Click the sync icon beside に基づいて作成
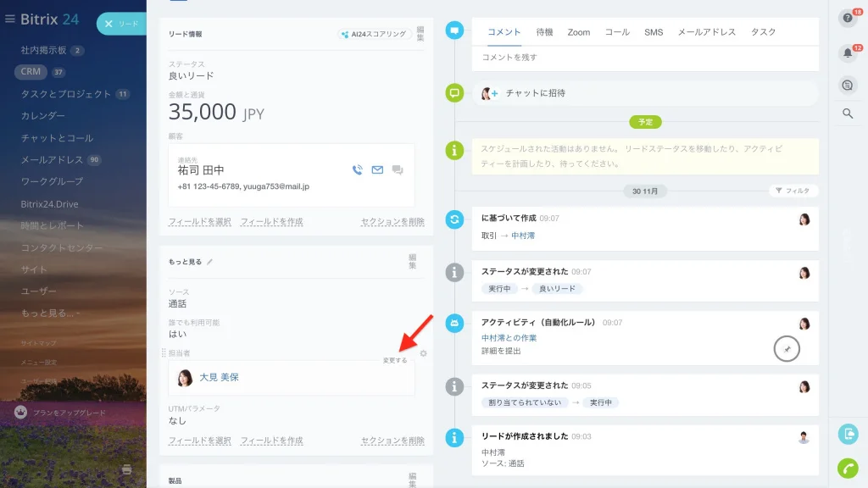Screen dimensions: 868x488 [454, 219]
